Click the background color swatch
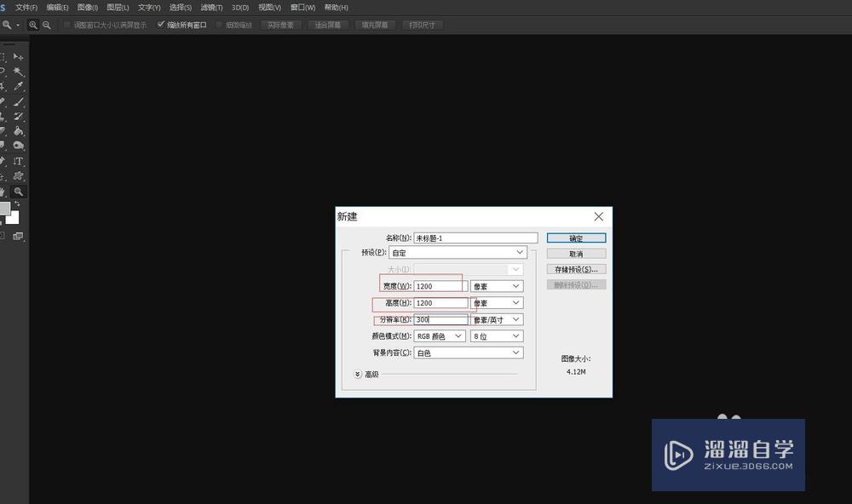 [14, 220]
